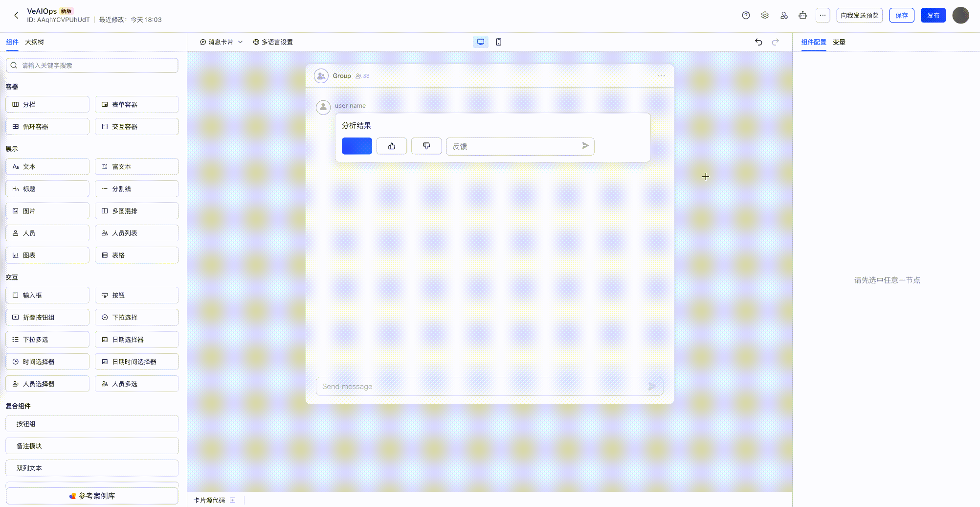The width and height of the screenshot is (980, 507).
Task: Click the back arrow beside VeAIOps
Action: (17, 15)
